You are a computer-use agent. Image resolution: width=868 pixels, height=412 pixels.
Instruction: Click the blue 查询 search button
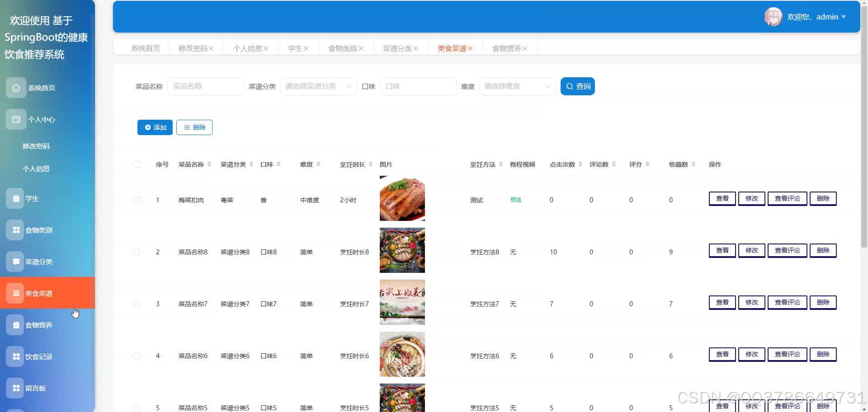(x=578, y=86)
